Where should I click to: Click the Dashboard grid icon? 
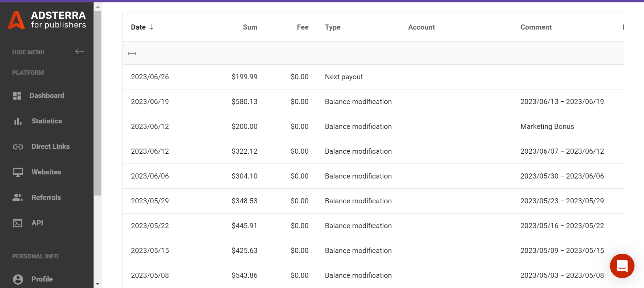[x=17, y=96]
